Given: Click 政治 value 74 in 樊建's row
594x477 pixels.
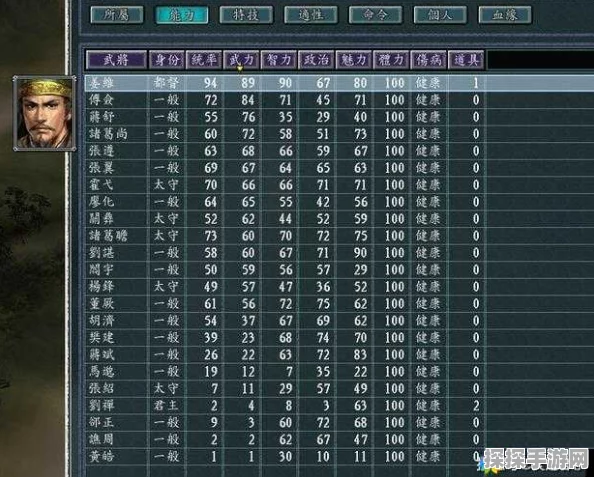Looking at the screenshot, I should pos(323,338).
